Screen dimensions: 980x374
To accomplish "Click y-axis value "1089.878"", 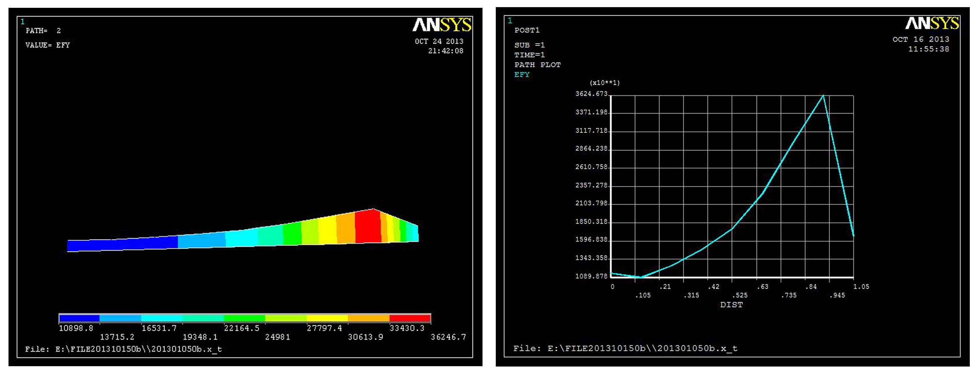I will point(592,276).
